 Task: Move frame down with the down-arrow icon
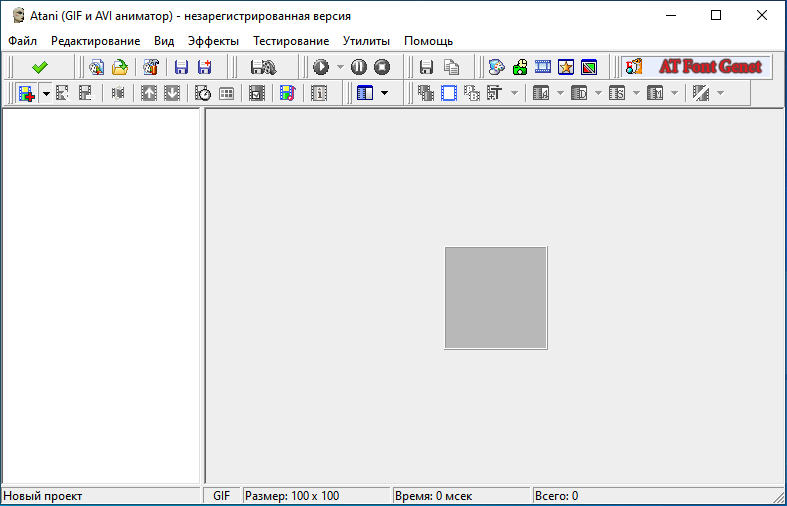point(172,93)
